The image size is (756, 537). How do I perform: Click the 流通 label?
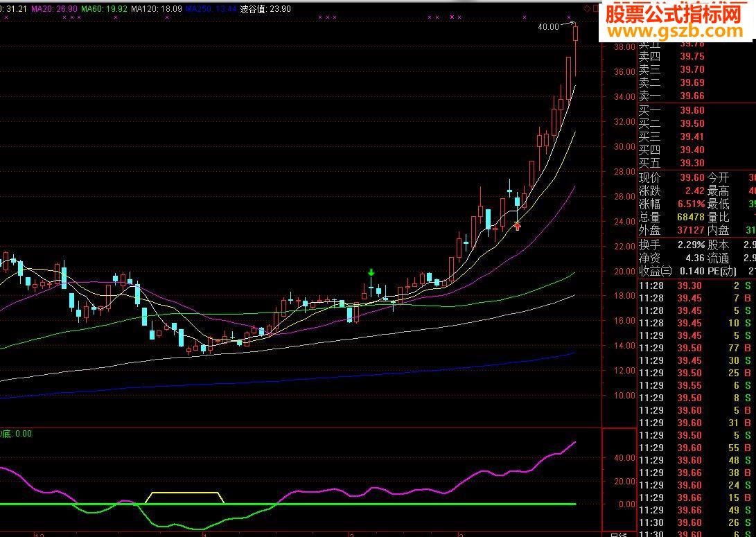click(719, 258)
